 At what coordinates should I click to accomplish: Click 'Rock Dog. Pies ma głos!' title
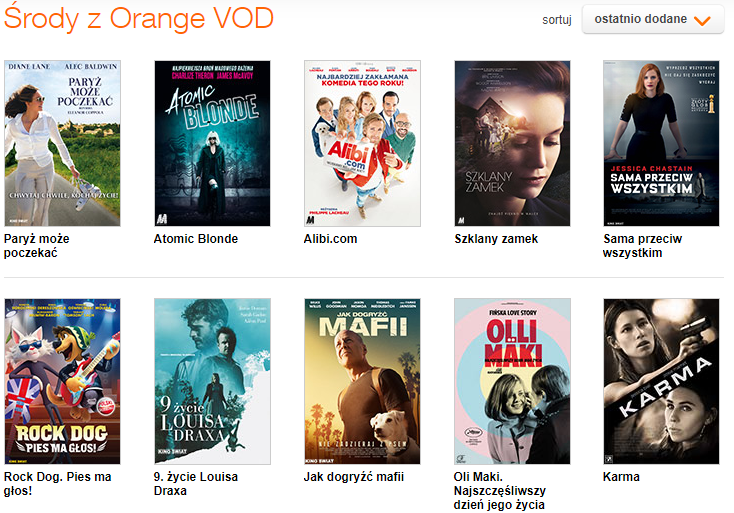click(58, 484)
